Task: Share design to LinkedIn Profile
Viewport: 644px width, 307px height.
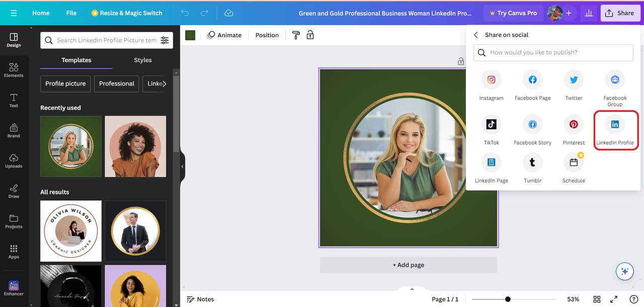Action: point(615,124)
